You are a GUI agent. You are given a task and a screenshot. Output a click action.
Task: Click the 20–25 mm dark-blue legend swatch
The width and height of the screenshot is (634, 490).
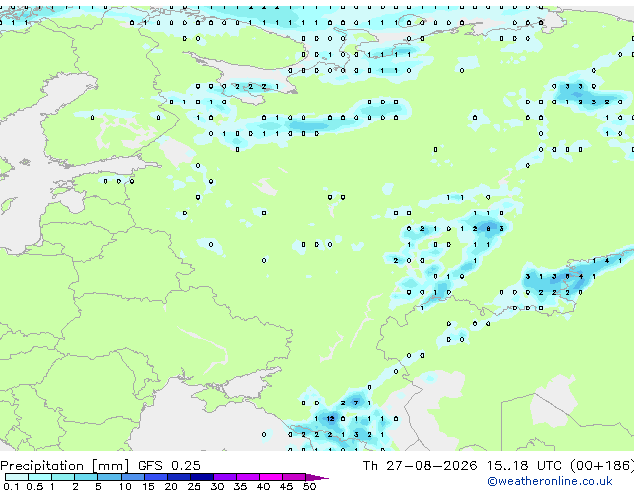click(x=178, y=477)
